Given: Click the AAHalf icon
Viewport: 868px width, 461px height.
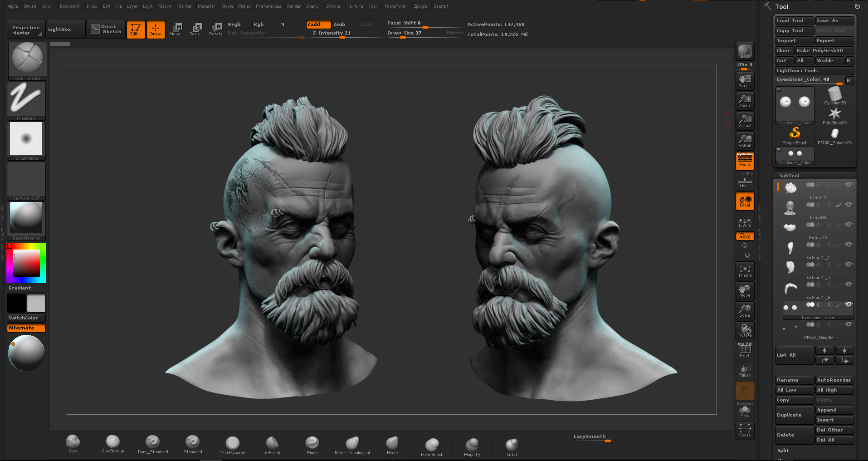Looking at the screenshot, I should point(745,141).
